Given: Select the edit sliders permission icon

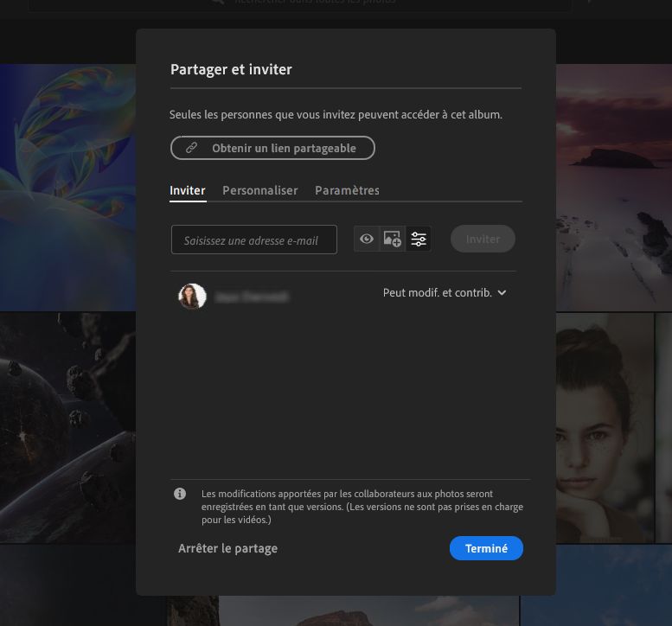Looking at the screenshot, I should (419, 239).
